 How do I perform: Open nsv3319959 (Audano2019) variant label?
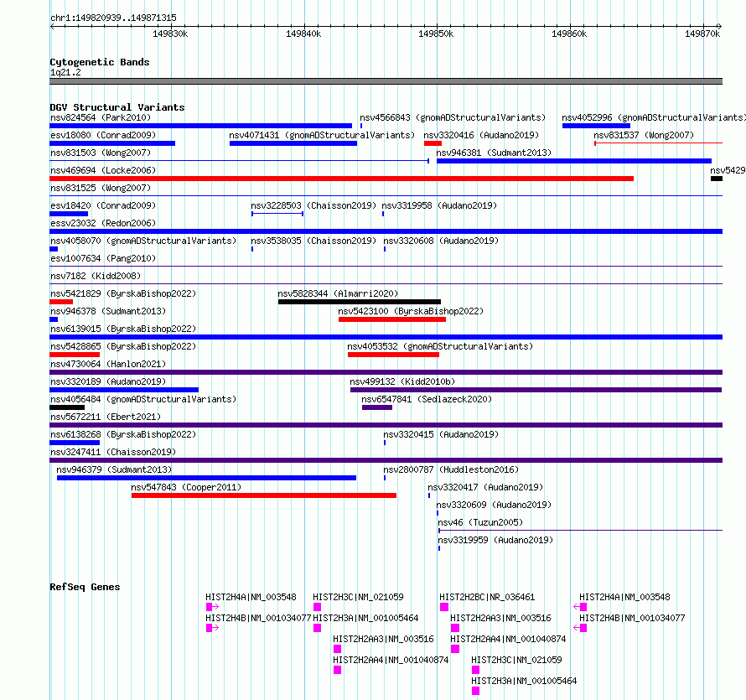coord(495,540)
